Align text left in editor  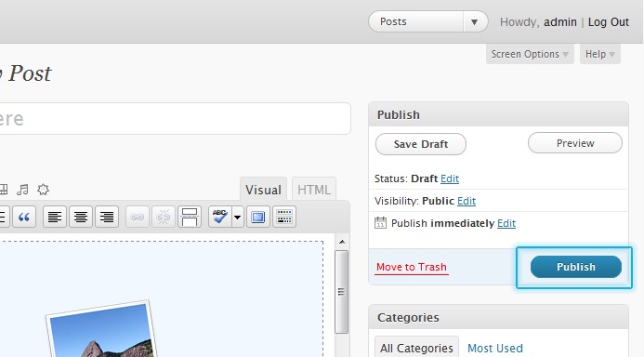click(x=55, y=217)
